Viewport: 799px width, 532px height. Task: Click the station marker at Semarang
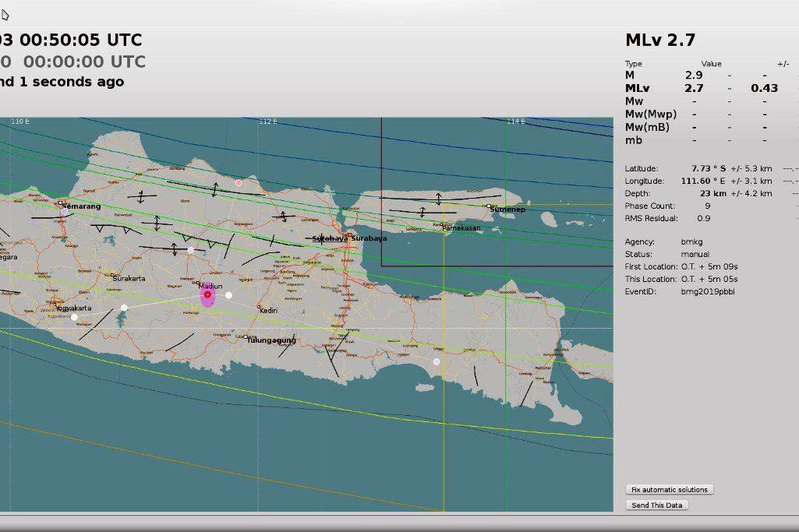(x=65, y=211)
